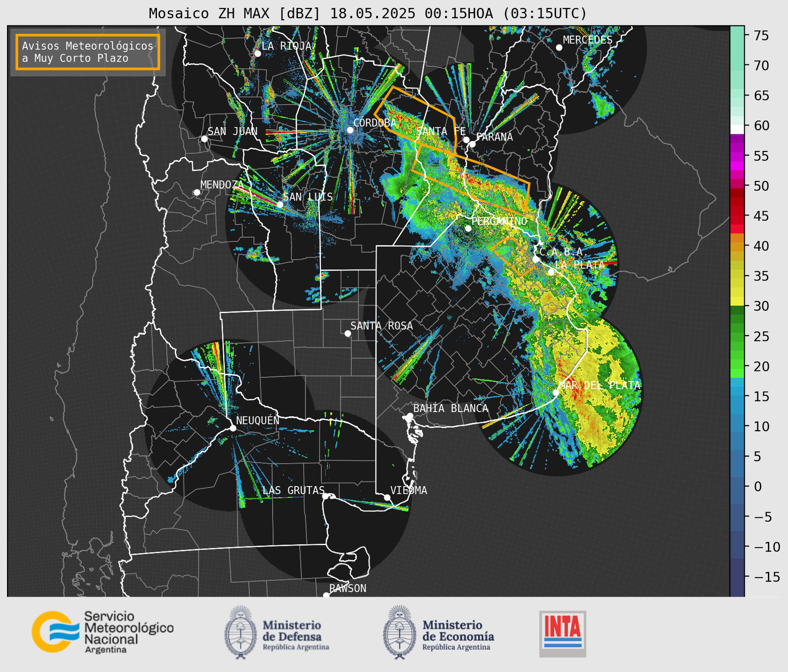Click the Ministerio de Defensa crest logo
788x672 pixels.
click(x=241, y=632)
